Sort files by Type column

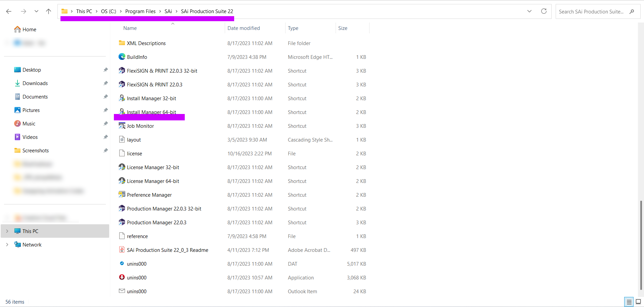pyautogui.click(x=293, y=28)
